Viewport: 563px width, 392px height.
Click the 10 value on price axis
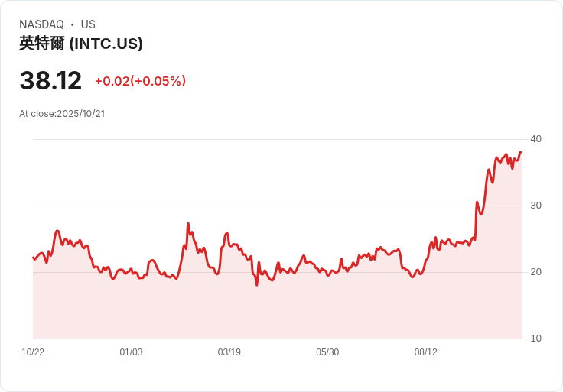(535, 339)
